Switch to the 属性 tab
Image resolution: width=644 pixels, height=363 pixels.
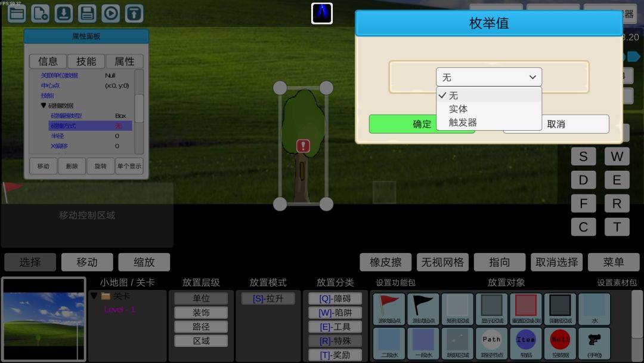tap(125, 61)
